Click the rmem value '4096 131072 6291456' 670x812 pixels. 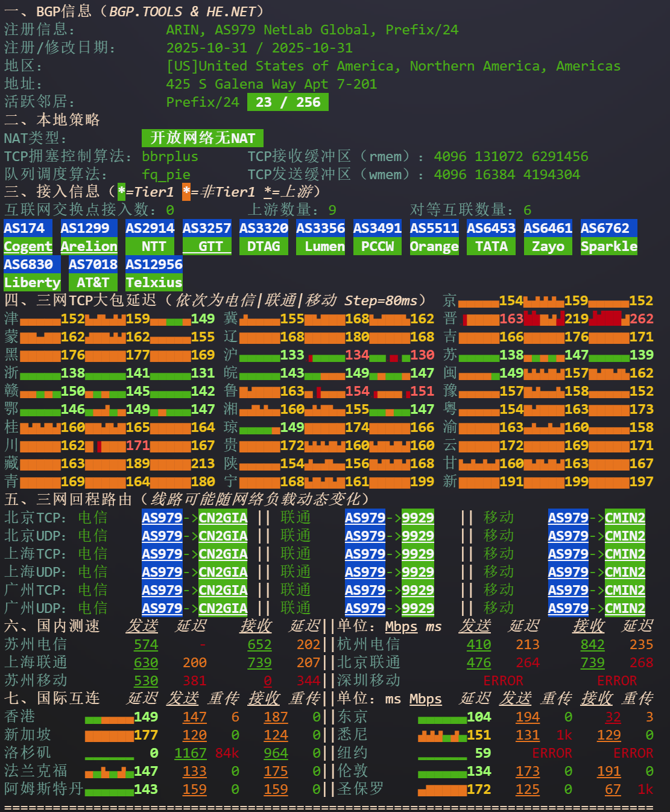pos(511,156)
